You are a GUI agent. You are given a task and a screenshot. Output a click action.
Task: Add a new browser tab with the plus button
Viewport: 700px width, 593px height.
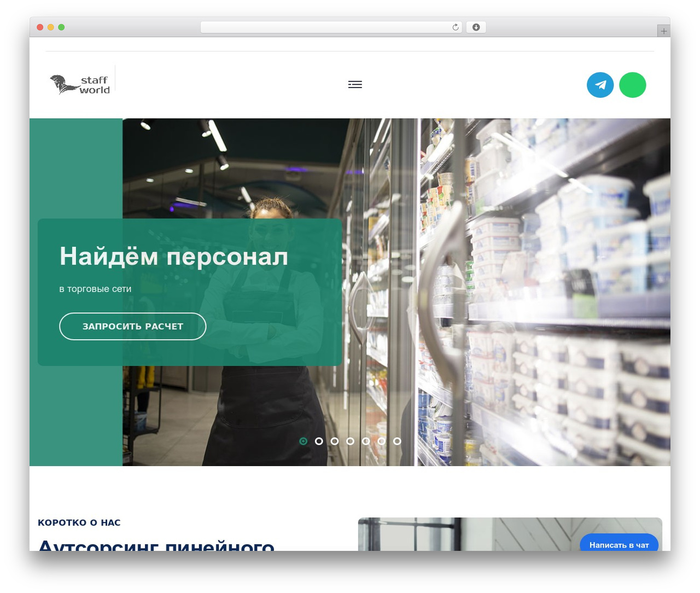click(x=663, y=31)
